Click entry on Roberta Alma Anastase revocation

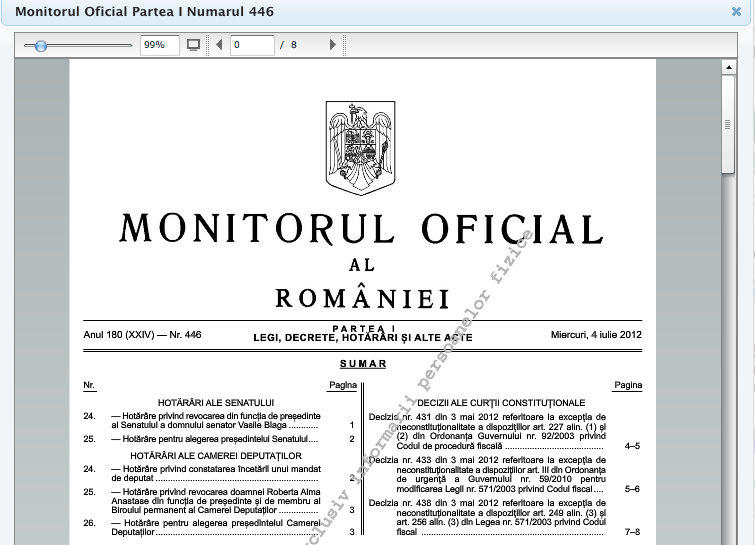(x=216, y=501)
